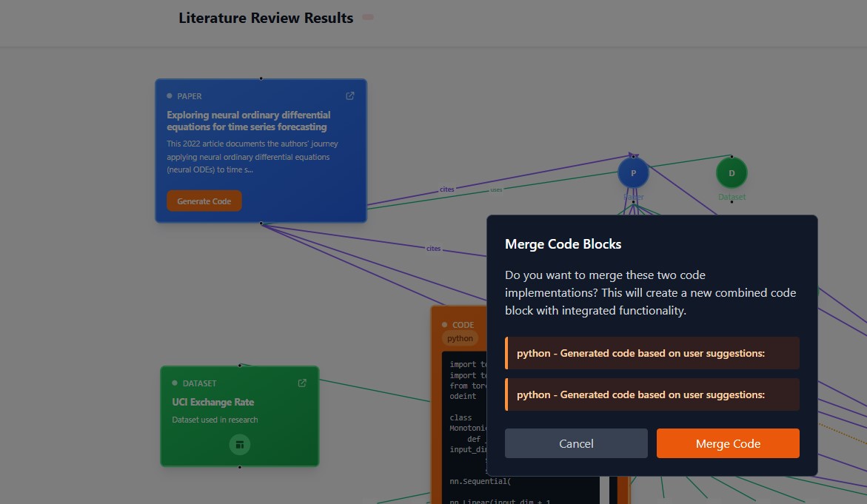Viewport: 867px width, 504px height.
Task: Confirm with the Merge Code button
Action: pos(728,443)
